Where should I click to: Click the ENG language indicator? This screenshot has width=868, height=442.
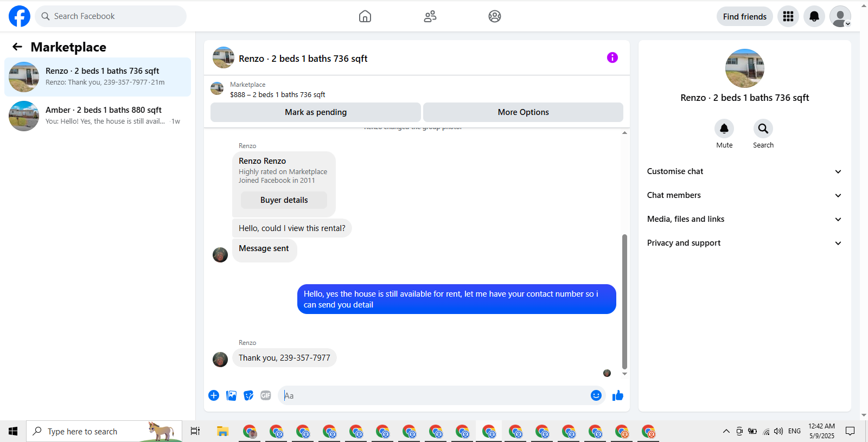(795, 431)
